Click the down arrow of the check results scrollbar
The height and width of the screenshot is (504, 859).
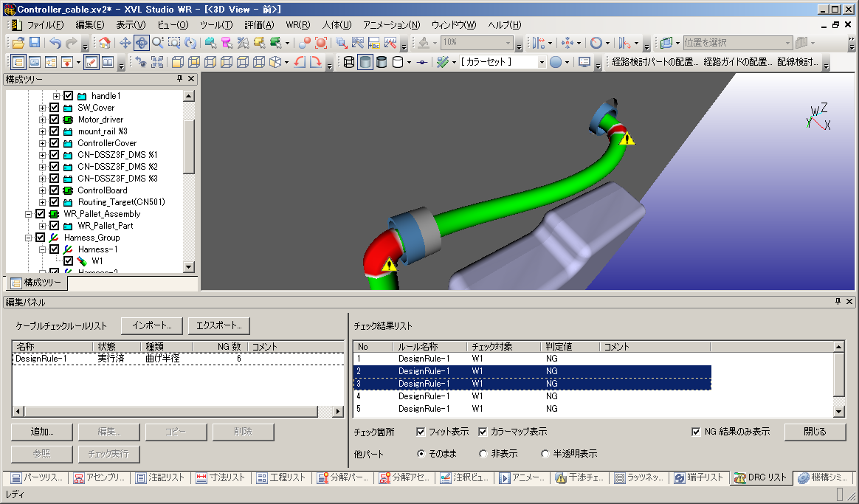839,412
